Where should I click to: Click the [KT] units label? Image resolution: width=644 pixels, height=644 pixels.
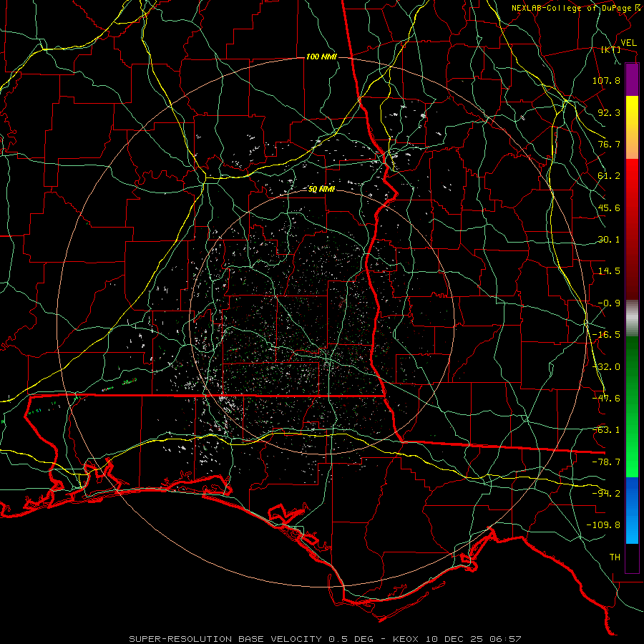pyautogui.click(x=611, y=49)
